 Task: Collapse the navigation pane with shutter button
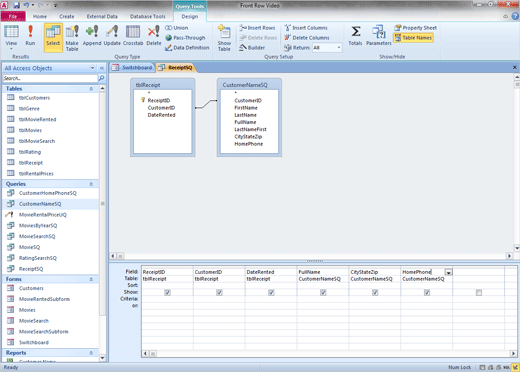(102, 68)
